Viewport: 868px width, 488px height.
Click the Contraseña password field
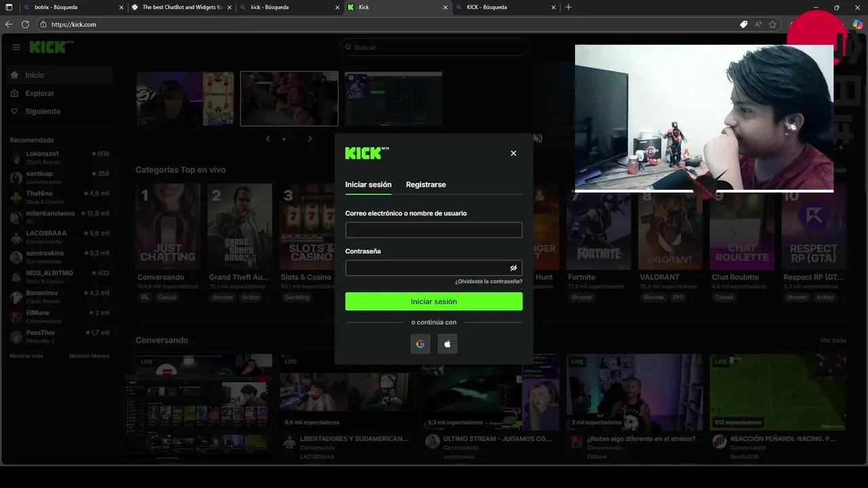coord(434,268)
